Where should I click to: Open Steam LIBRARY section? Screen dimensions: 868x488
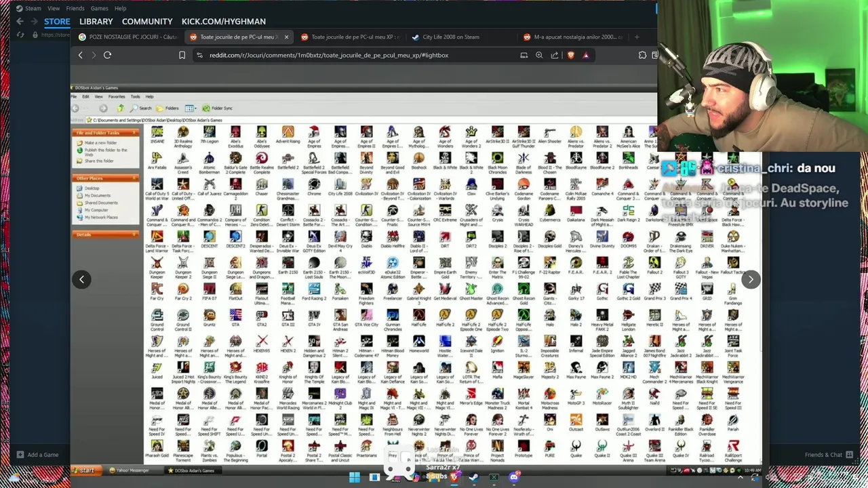(96, 22)
